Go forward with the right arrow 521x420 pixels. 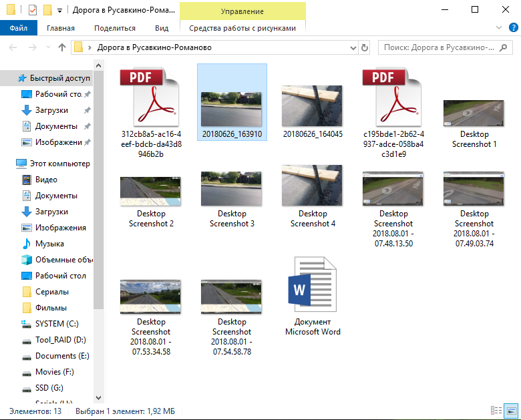pyautogui.click(x=32, y=47)
